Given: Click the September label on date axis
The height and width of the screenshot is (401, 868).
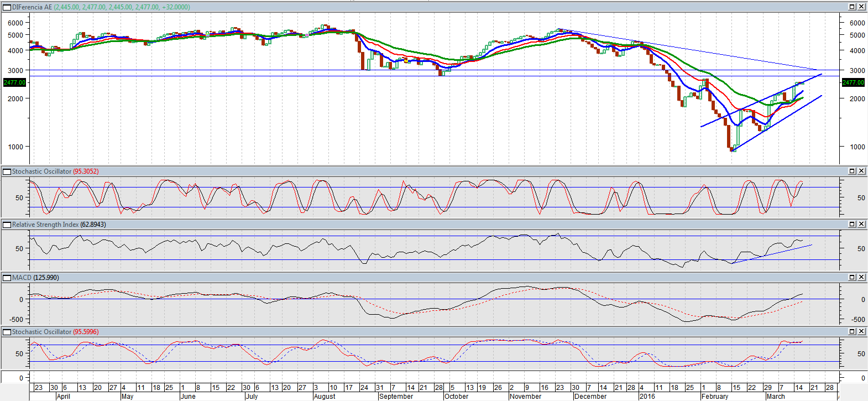Looking at the screenshot, I should pos(396,397).
